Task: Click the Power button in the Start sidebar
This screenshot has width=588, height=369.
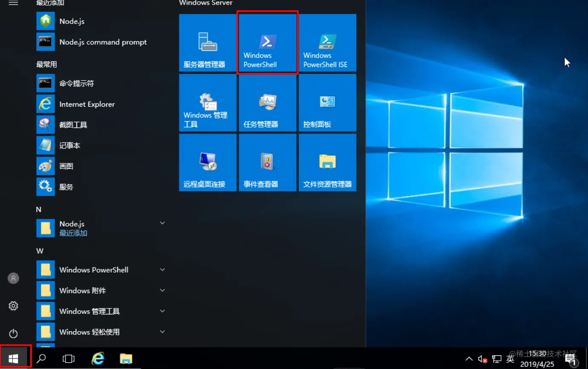Action: click(x=13, y=333)
